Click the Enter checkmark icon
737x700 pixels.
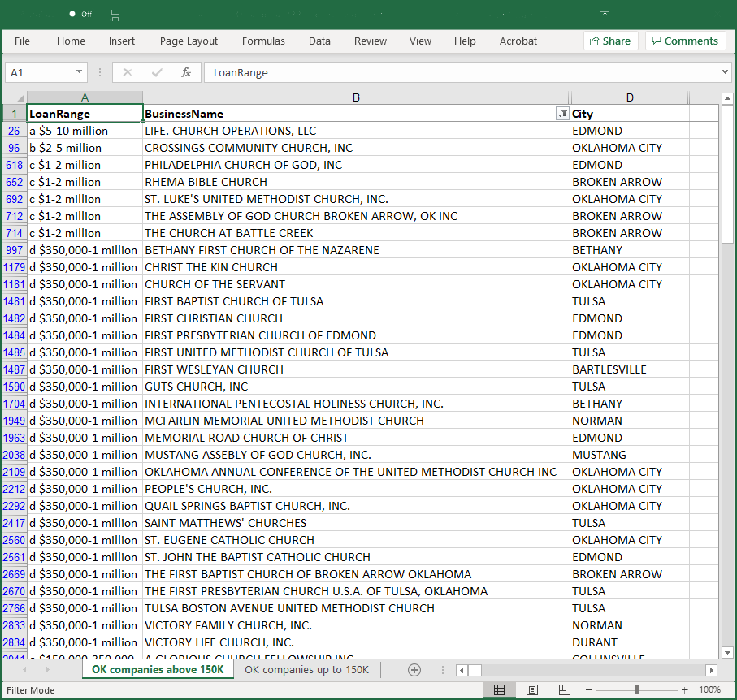(157, 72)
